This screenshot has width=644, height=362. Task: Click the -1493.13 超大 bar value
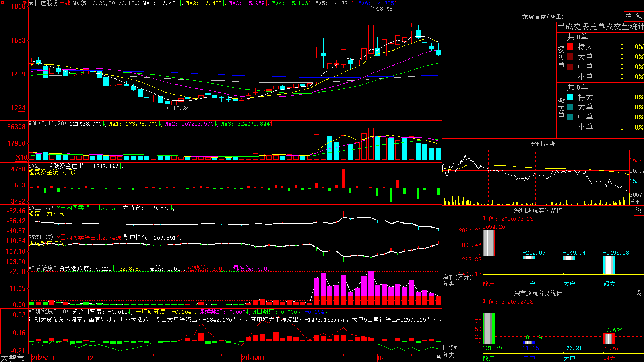[x=616, y=253]
